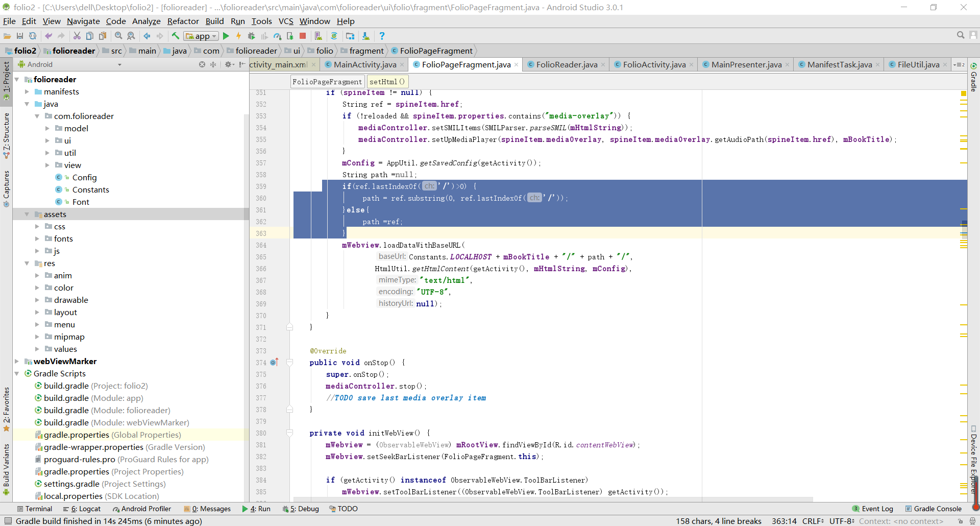Image resolution: width=980 pixels, height=526 pixels.
Task: Collapse the assets folder
Action: tap(27, 214)
